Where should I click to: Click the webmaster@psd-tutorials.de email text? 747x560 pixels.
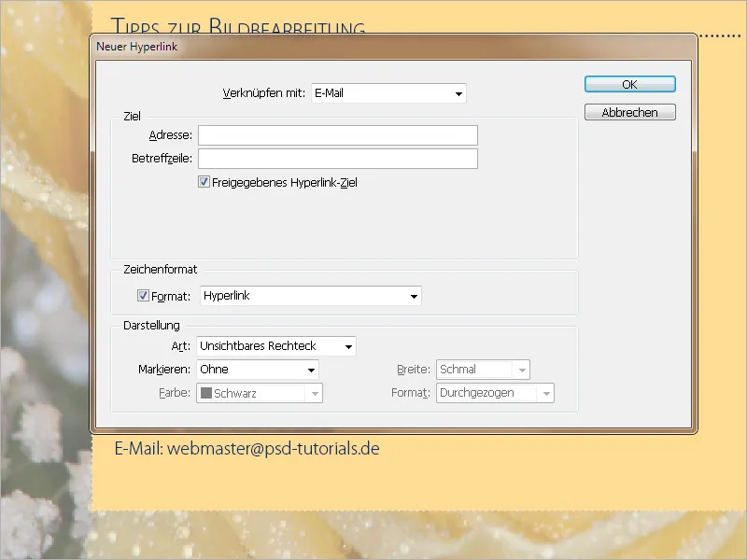coord(274,449)
